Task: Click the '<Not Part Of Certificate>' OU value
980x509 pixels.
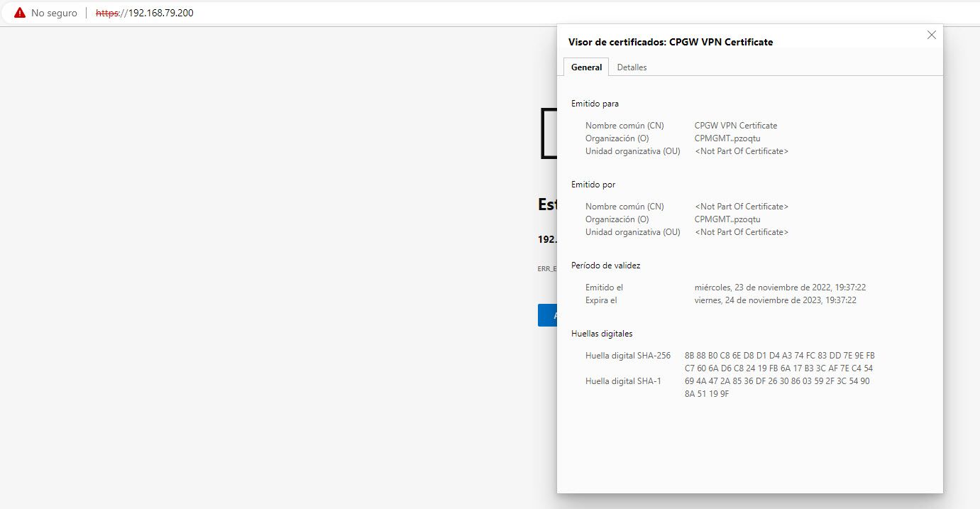Action: (x=741, y=150)
